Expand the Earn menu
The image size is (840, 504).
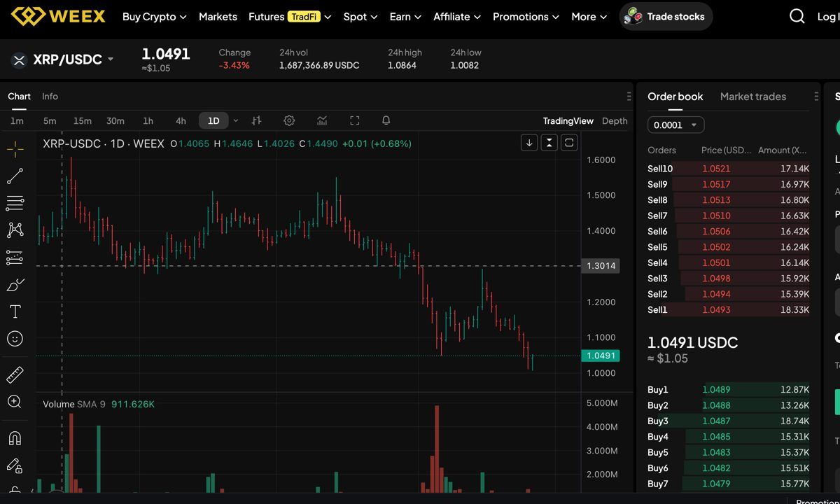click(x=405, y=16)
